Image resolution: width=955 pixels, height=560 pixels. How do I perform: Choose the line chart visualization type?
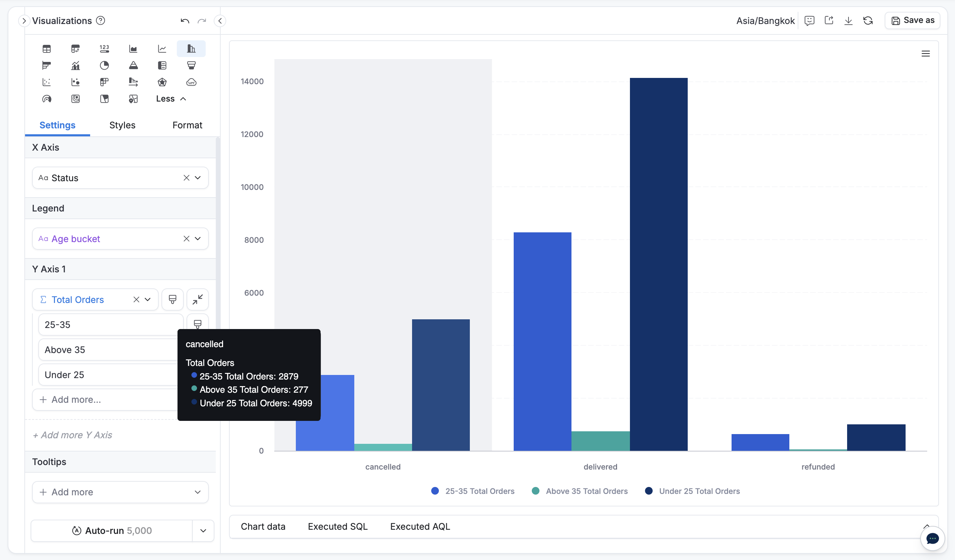[x=162, y=49]
